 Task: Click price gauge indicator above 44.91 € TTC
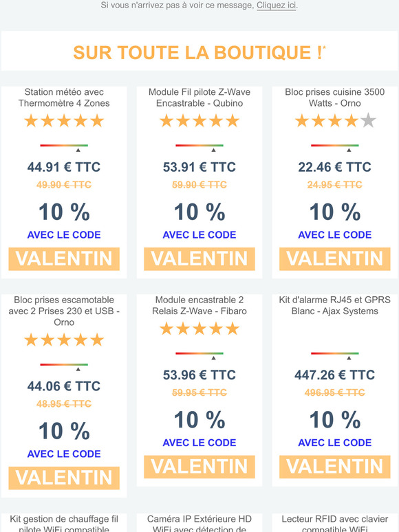pos(64,148)
